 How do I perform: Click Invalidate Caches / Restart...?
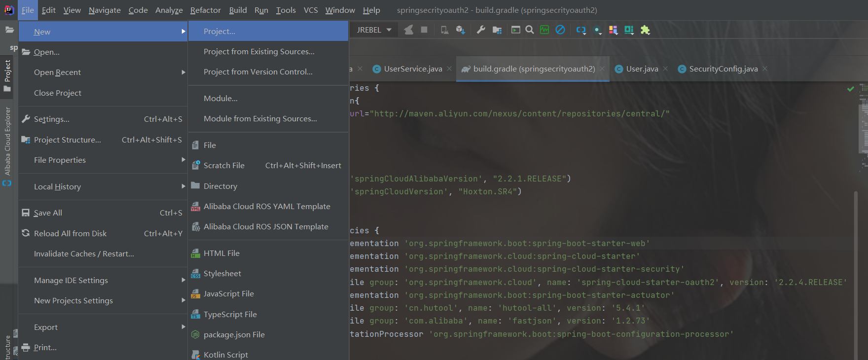[103, 253]
